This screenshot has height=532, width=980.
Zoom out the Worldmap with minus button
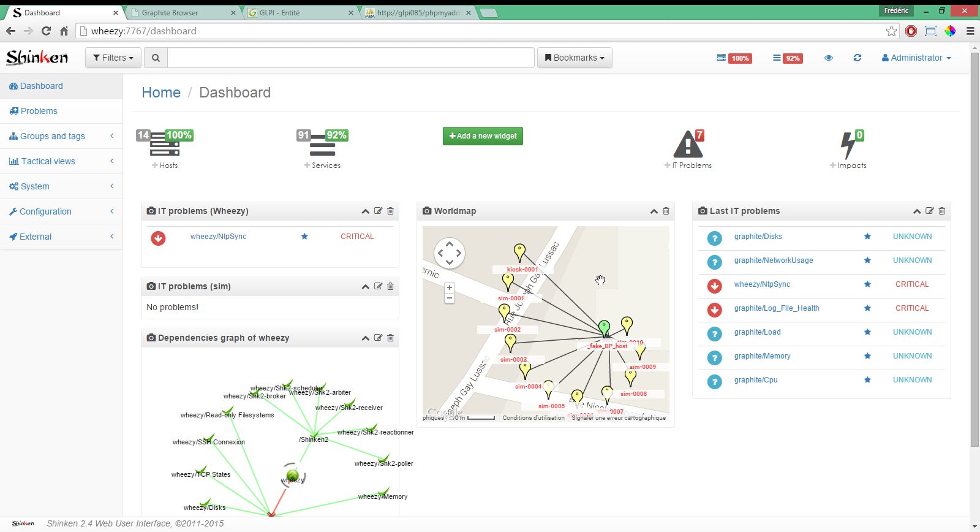tap(450, 298)
